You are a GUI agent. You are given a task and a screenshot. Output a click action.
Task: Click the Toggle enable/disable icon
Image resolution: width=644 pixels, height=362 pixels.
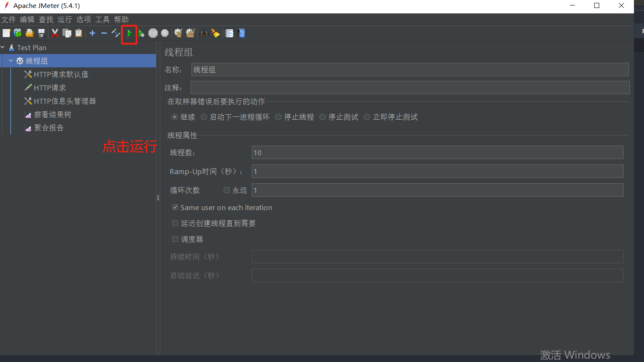pos(116,33)
